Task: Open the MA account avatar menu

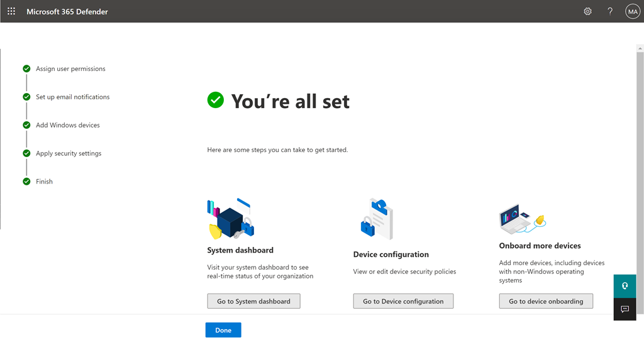Action: (632, 11)
